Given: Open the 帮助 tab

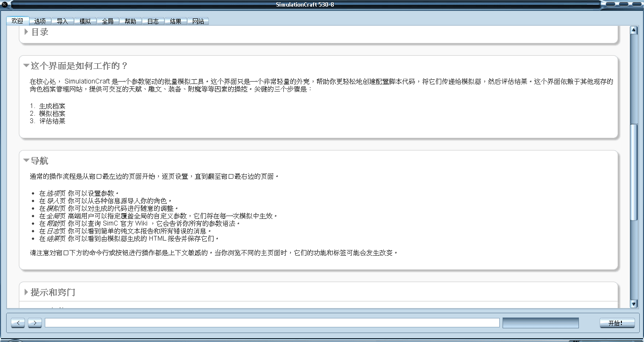Looking at the screenshot, I should coord(131,21).
